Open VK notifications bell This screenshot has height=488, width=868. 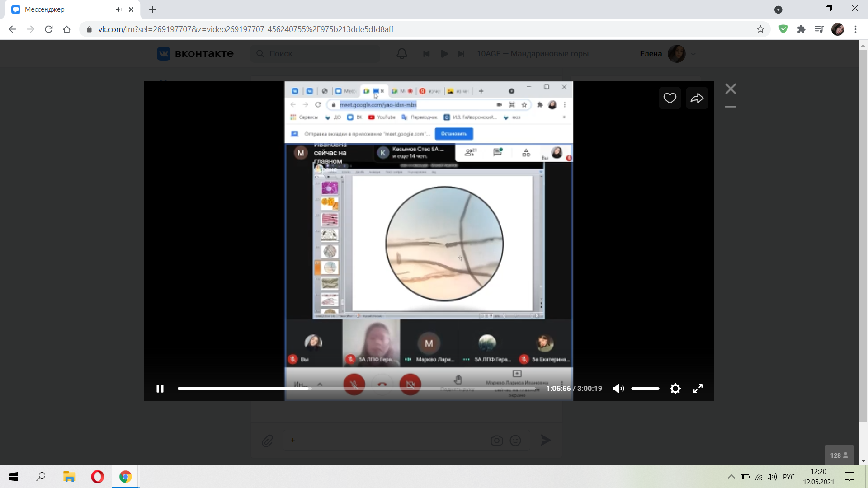(402, 54)
